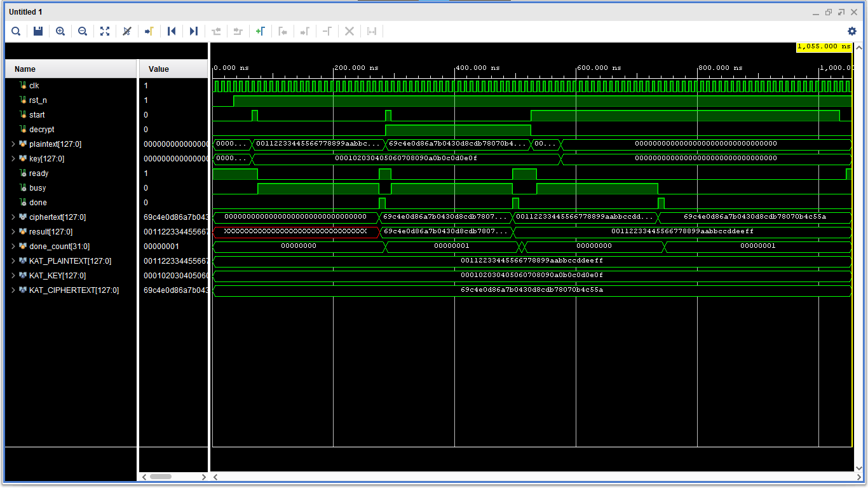868x488 pixels.
Task: Click the decrypt high pulse in waveform
Action: click(x=458, y=130)
